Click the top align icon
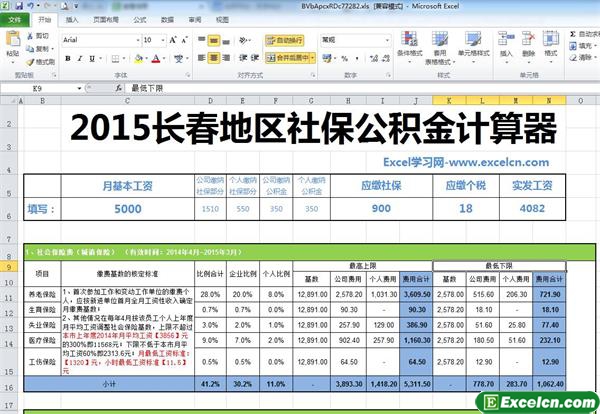 (202, 40)
